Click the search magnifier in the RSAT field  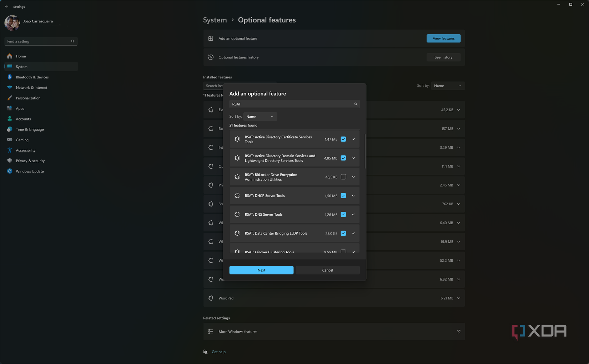pyautogui.click(x=356, y=104)
